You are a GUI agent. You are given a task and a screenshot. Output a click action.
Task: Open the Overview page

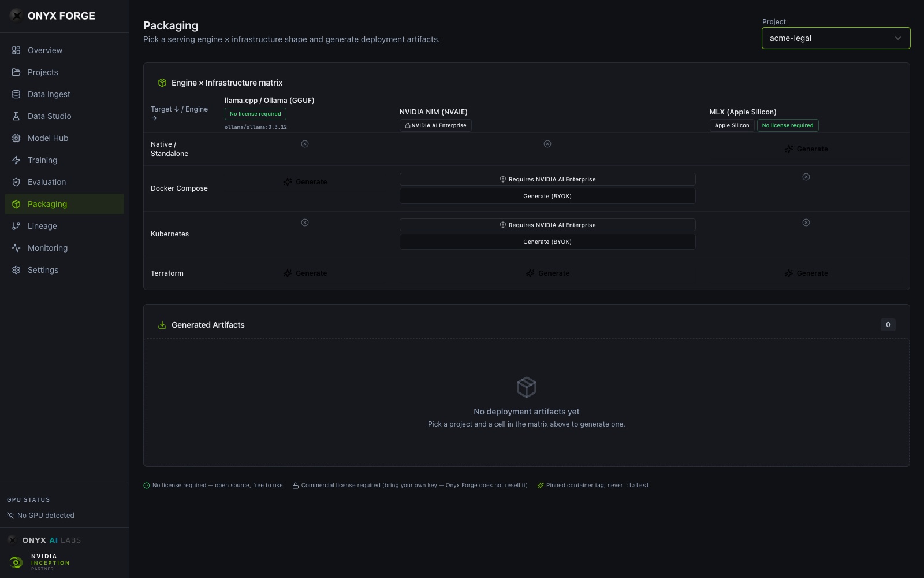[x=64, y=50]
